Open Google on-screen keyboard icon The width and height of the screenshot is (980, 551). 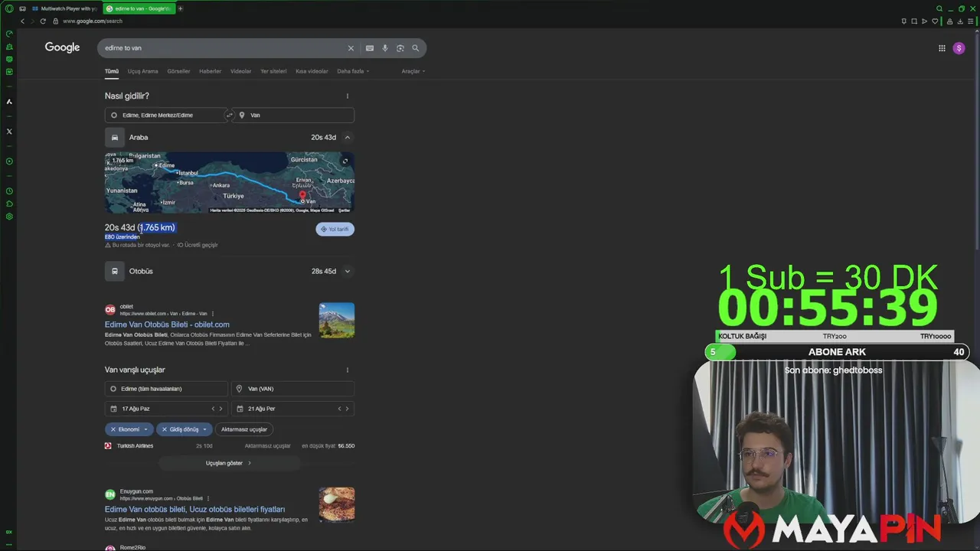tap(370, 48)
